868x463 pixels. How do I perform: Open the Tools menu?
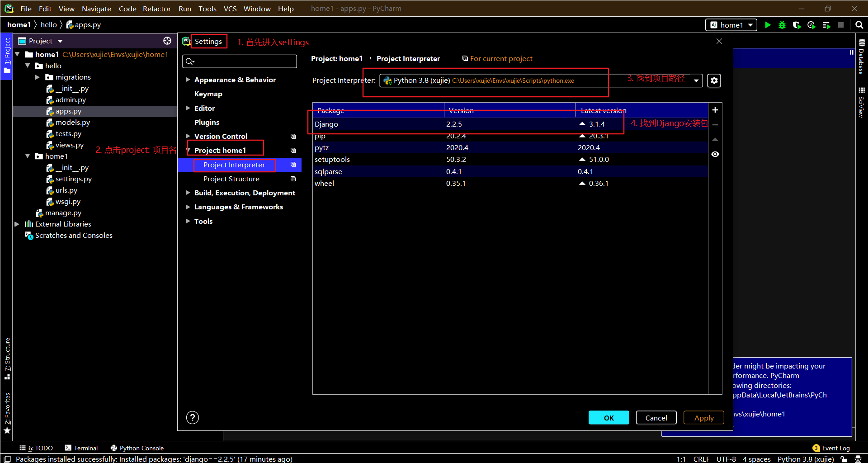tap(207, 9)
